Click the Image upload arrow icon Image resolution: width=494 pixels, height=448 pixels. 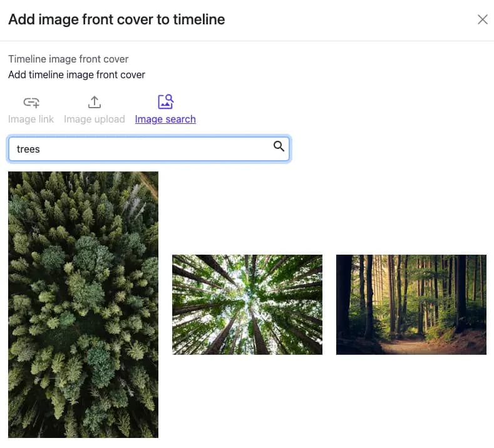[95, 102]
